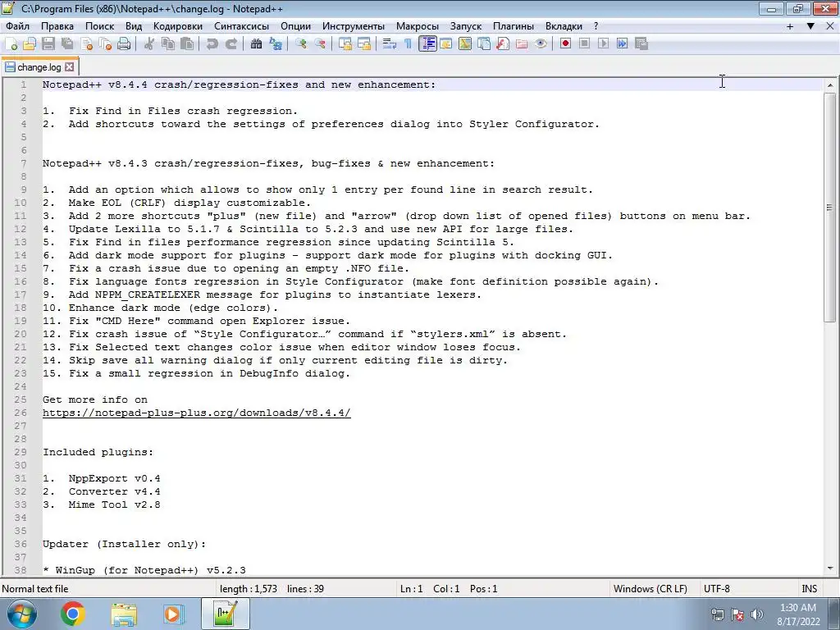840x630 pixels.
Task: Open the Плагины menu
Action: 514,26
